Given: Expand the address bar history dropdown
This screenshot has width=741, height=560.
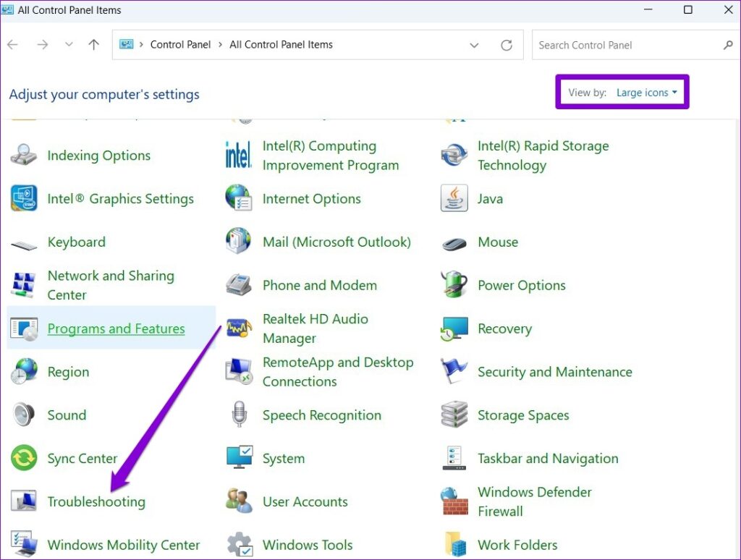Looking at the screenshot, I should click(x=474, y=44).
